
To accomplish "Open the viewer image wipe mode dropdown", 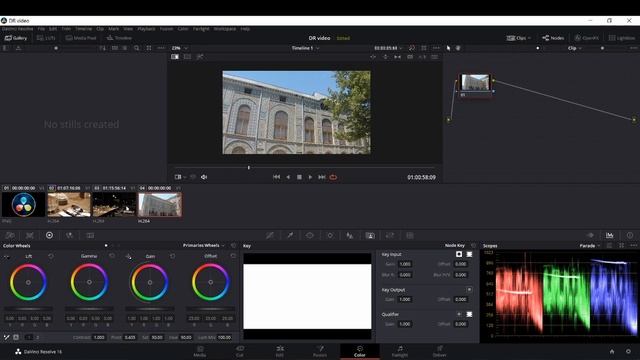I will click(180, 177).
